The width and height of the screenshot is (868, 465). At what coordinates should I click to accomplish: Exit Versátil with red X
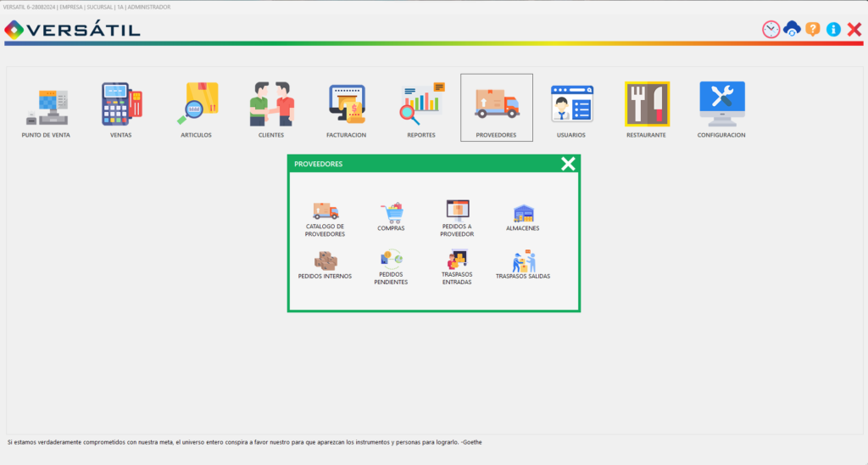point(854,30)
